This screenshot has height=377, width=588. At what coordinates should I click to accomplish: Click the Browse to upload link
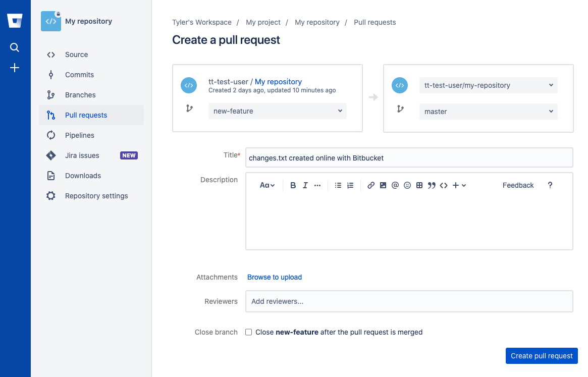[275, 277]
